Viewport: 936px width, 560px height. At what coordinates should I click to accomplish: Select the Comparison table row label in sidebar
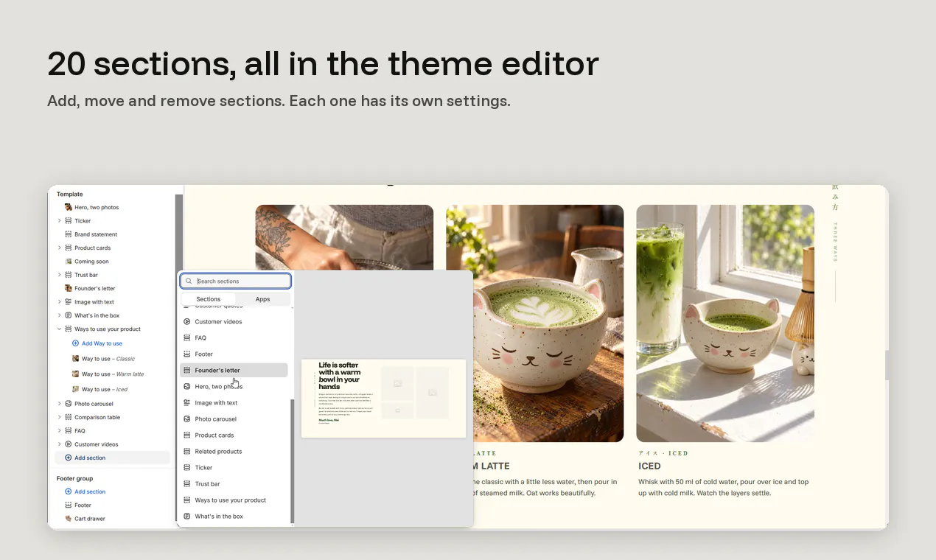(97, 418)
